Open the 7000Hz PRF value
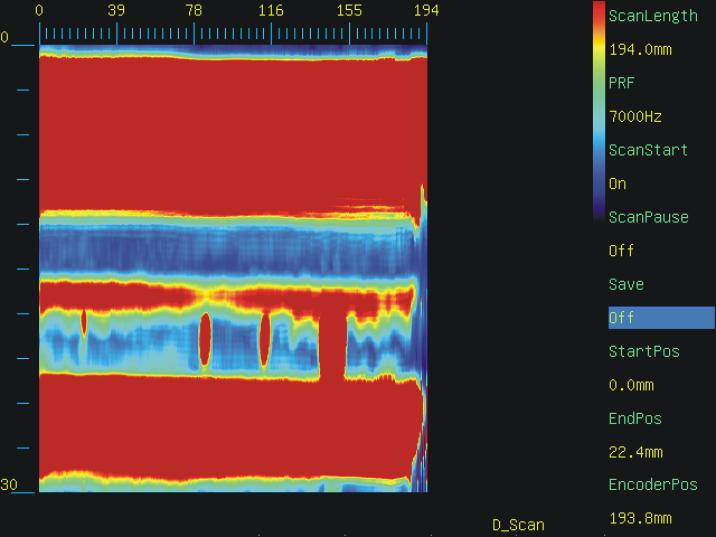 (x=633, y=117)
